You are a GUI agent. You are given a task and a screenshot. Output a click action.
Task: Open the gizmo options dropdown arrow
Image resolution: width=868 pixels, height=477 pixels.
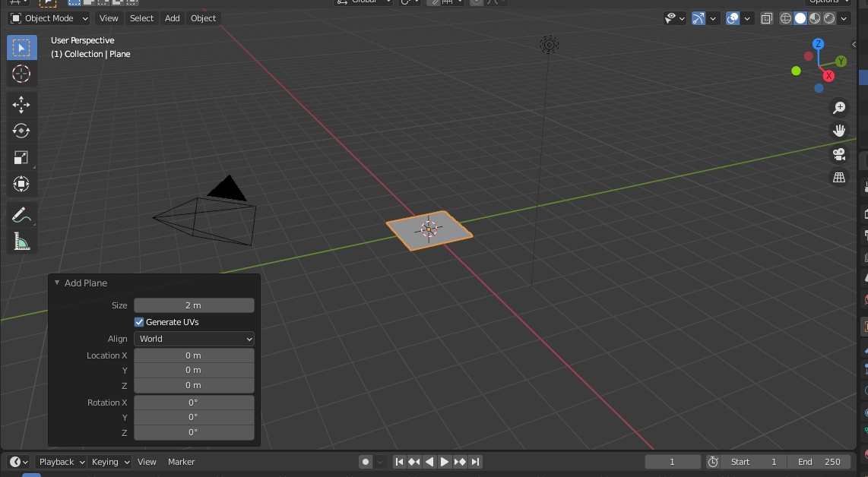tap(713, 18)
